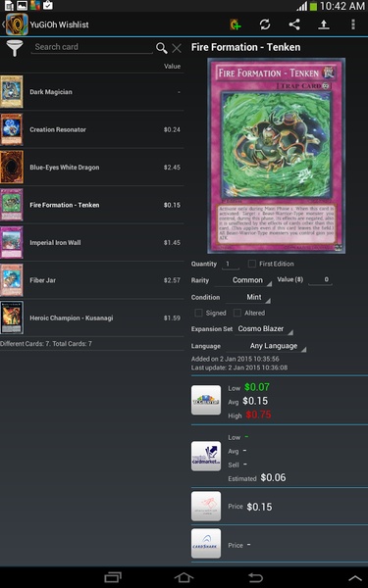Tap the Value column header
The width and height of the screenshot is (368, 588).
pyautogui.click(x=172, y=67)
